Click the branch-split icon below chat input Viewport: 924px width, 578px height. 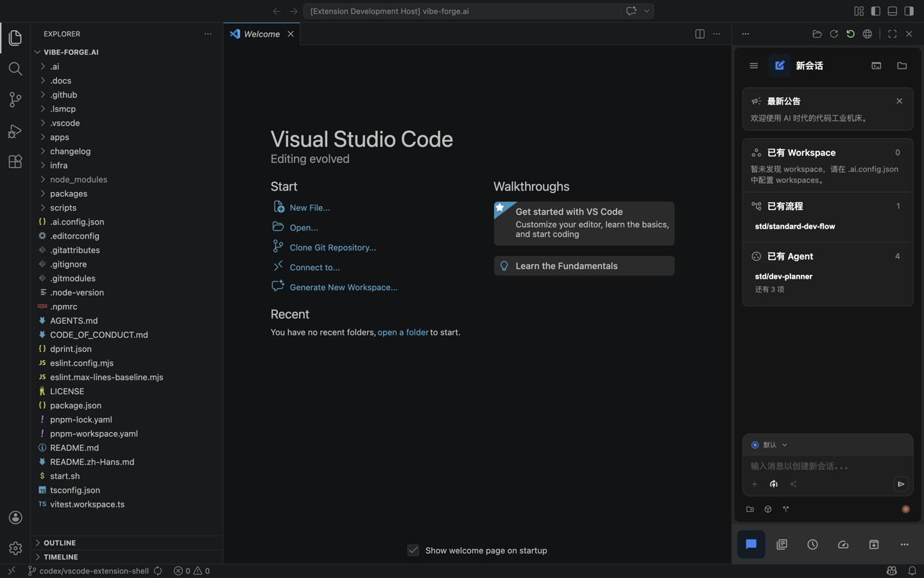point(786,509)
